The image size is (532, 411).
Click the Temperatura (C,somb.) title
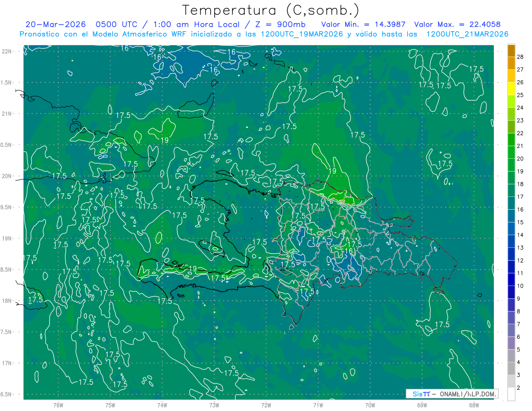(x=271, y=10)
